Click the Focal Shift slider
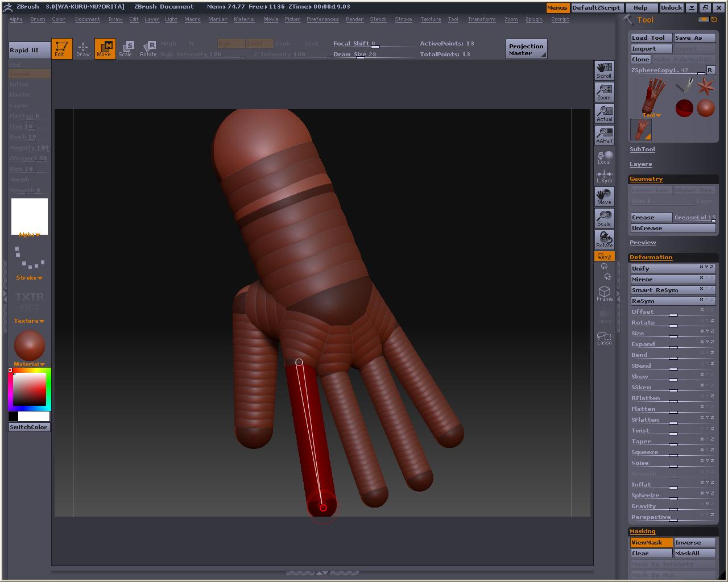 pyautogui.click(x=374, y=44)
